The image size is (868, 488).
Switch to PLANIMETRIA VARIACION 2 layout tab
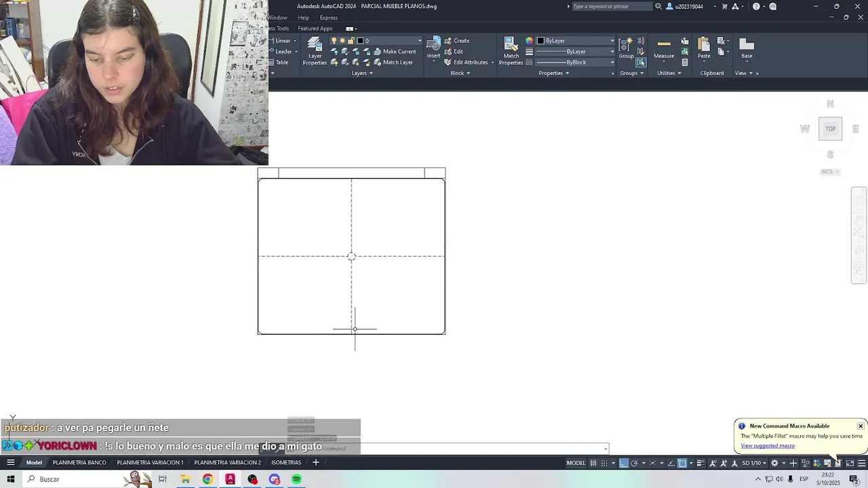point(227,462)
